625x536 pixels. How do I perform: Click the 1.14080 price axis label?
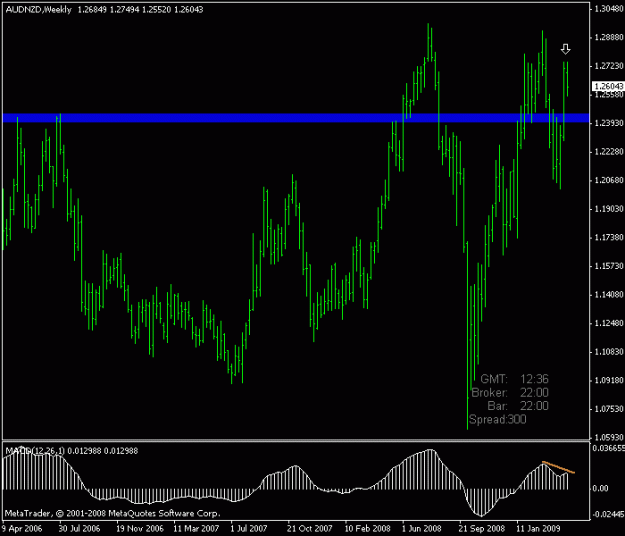pos(609,295)
